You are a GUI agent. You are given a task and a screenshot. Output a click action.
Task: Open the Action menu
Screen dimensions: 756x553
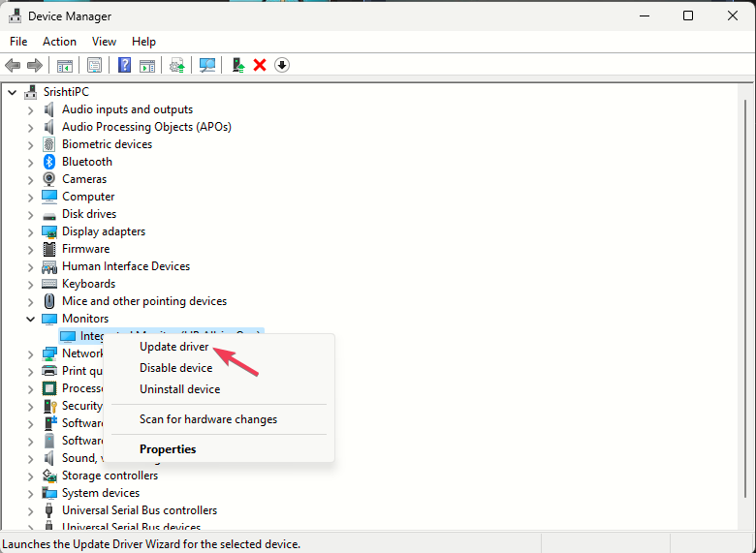click(x=59, y=42)
